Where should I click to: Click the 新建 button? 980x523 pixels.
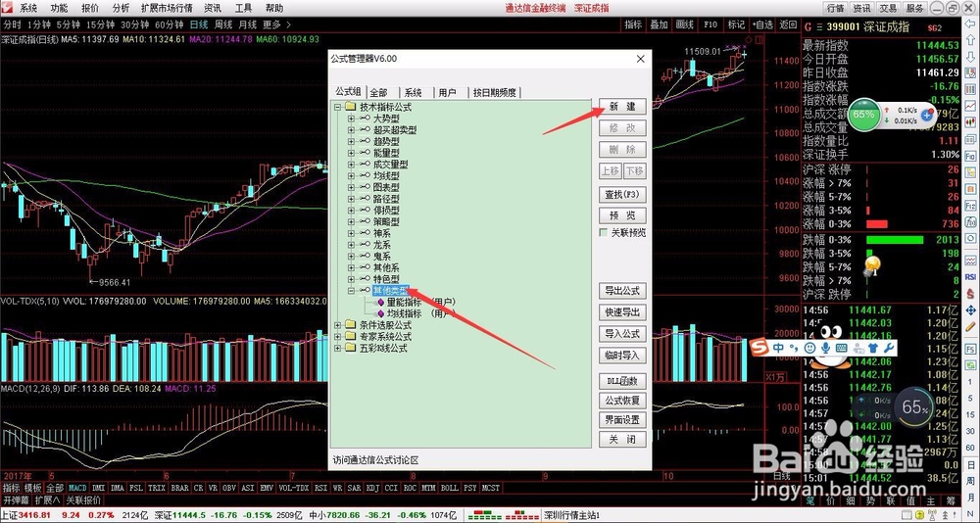pyautogui.click(x=622, y=106)
